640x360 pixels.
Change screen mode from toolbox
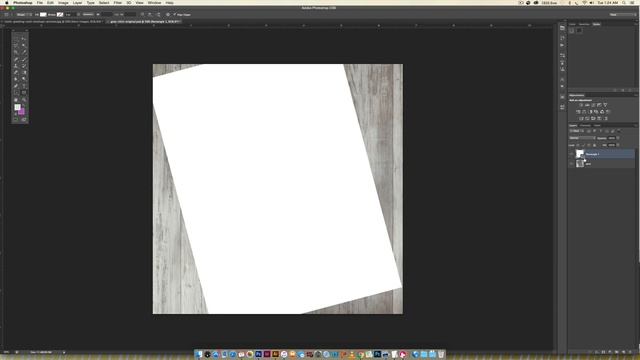tap(24, 119)
